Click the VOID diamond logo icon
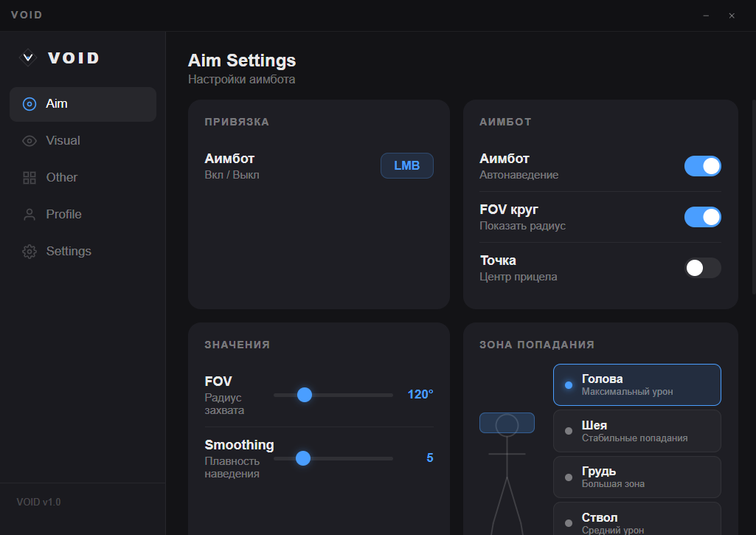 [29, 58]
